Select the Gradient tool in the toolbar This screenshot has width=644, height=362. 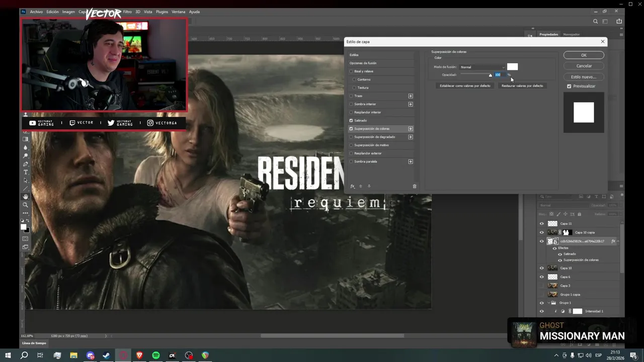tap(26, 139)
